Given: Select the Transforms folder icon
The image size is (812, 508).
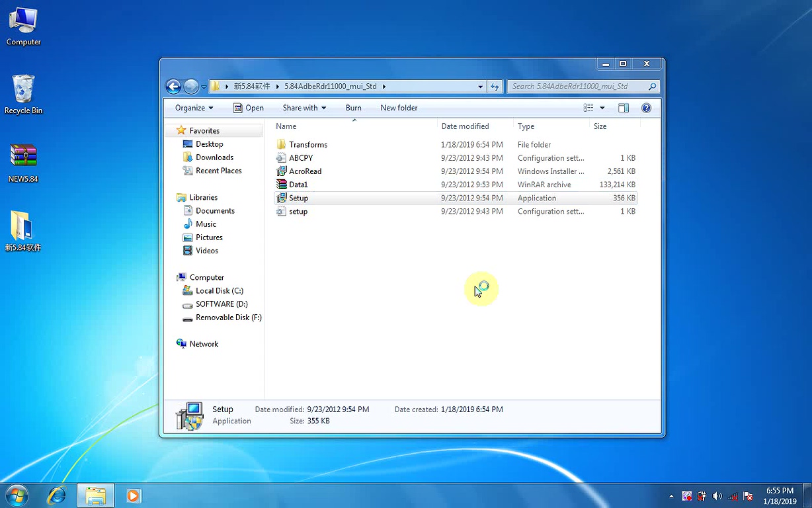Looking at the screenshot, I should pos(282,144).
